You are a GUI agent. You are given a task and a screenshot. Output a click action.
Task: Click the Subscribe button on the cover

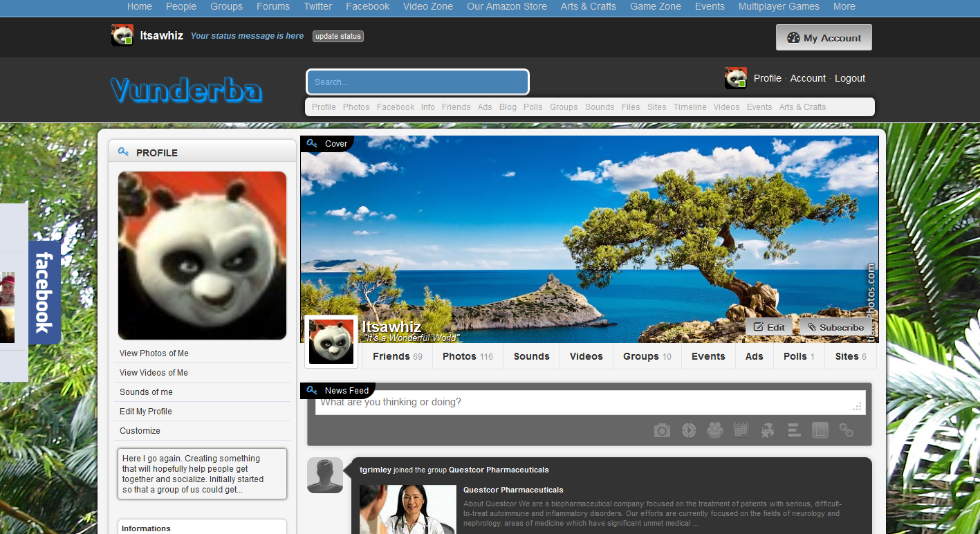(x=835, y=327)
